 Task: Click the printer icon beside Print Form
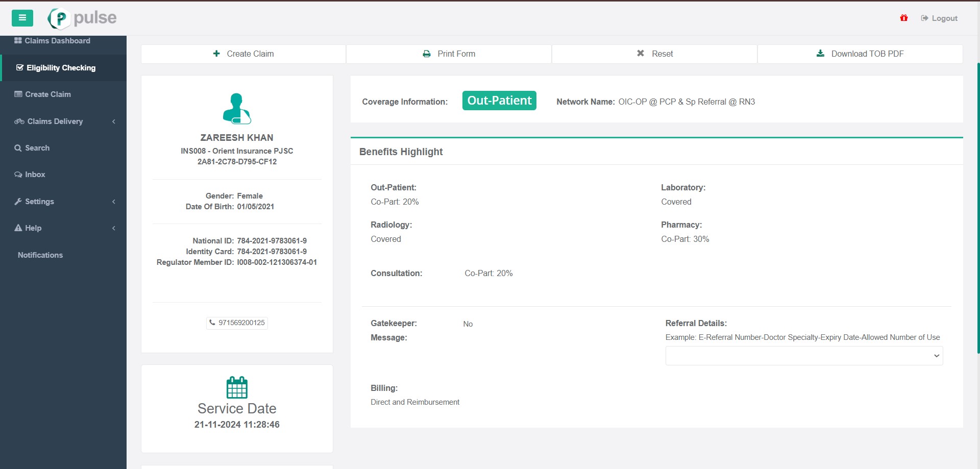[427, 54]
